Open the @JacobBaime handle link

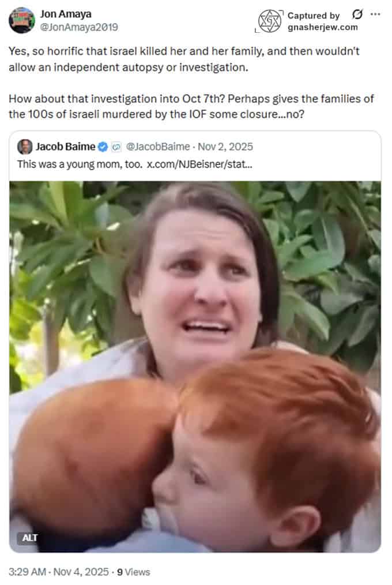[158, 147]
